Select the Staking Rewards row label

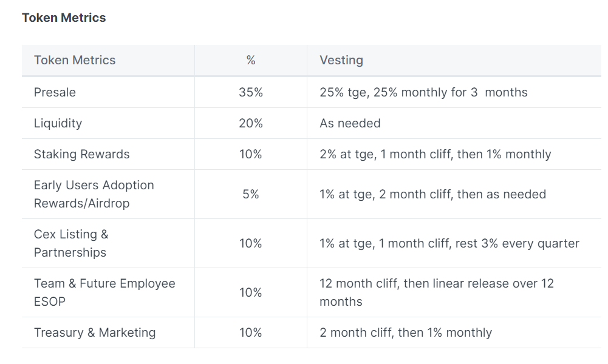[x=81, y=154]
